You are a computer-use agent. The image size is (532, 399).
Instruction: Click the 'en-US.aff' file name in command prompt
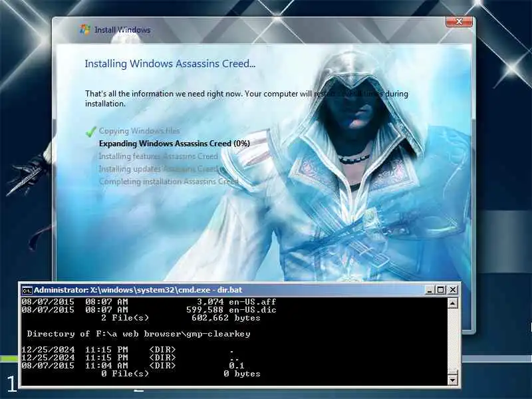[253, 302]
